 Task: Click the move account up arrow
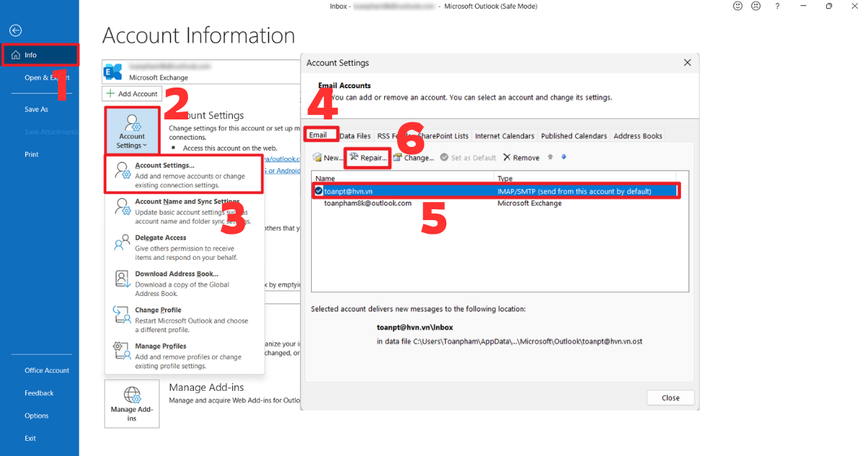tap(550, 157)
